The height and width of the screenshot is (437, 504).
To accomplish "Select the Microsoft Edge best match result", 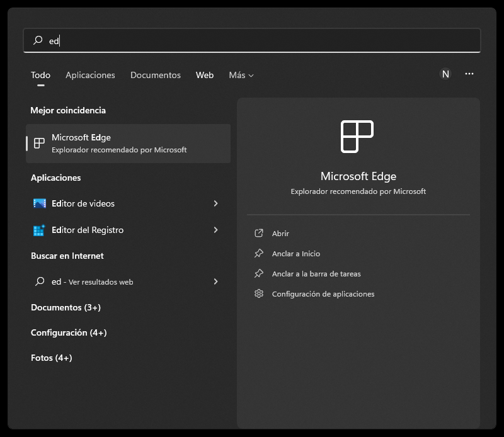I will tap(129, 144).
